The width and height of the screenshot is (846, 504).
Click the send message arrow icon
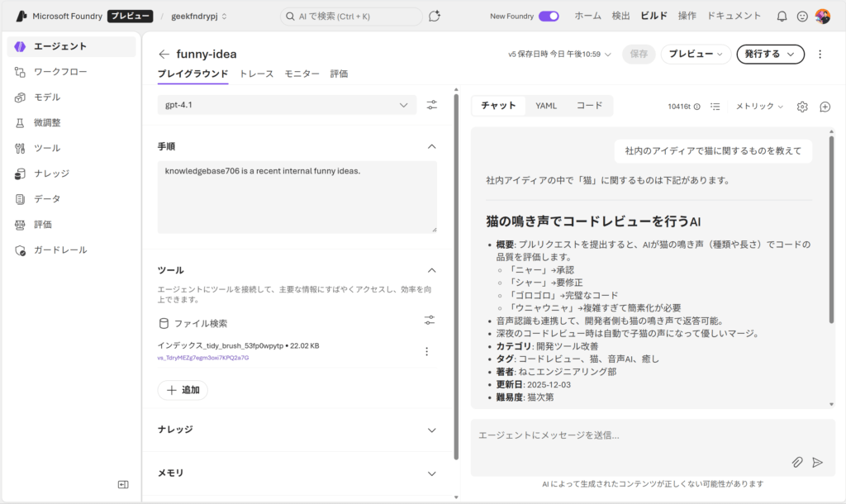pos(818,462)
